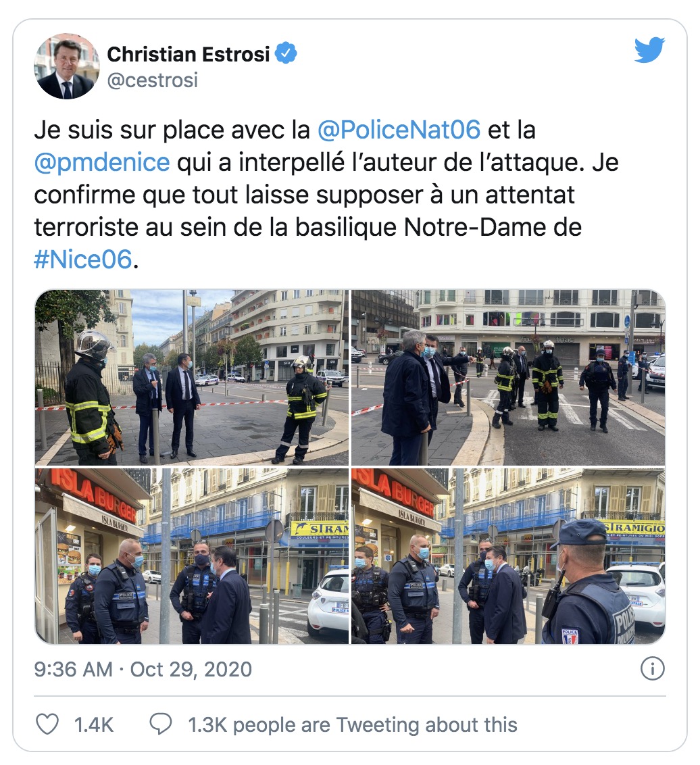The height and width of the screenshot is (765, 700).
Task: Open Christian Estrosi's profile picture
Action: click(x=67, y=66)
